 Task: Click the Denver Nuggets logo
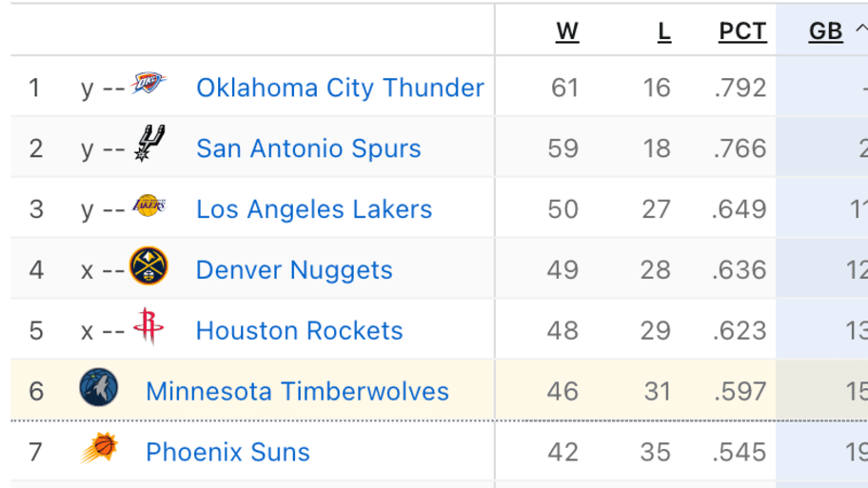(x=148, y=266)
